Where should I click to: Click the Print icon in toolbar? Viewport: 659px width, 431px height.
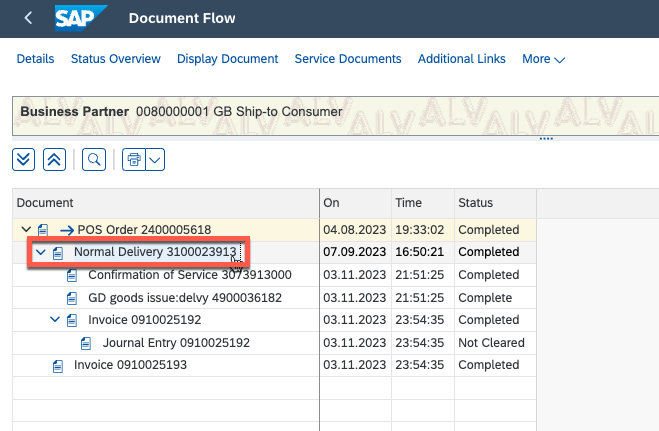click(x=133, y=159)
